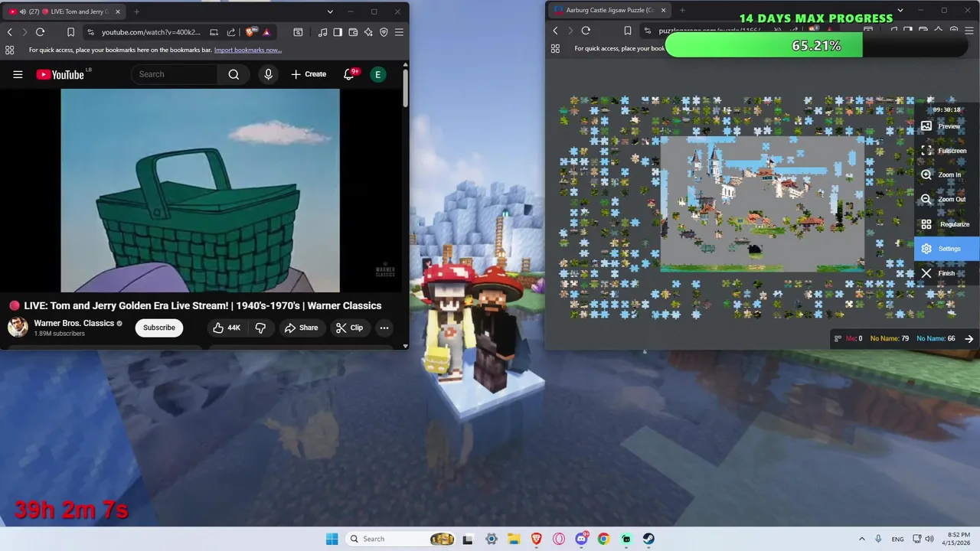Open the Brave main menu in YouTube window

pos(399,32)
